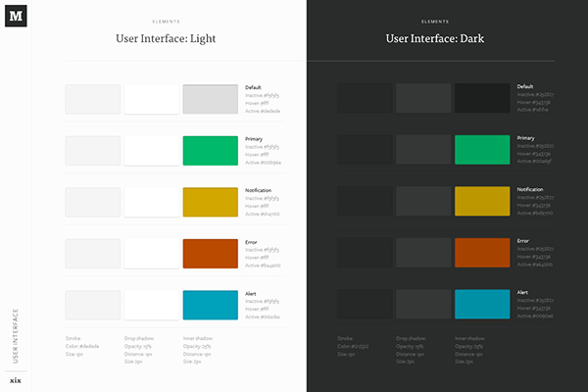This screenshot has height=392, width=588.
Task: Click the xix logo in the sidebar
Action: [16, 378]
